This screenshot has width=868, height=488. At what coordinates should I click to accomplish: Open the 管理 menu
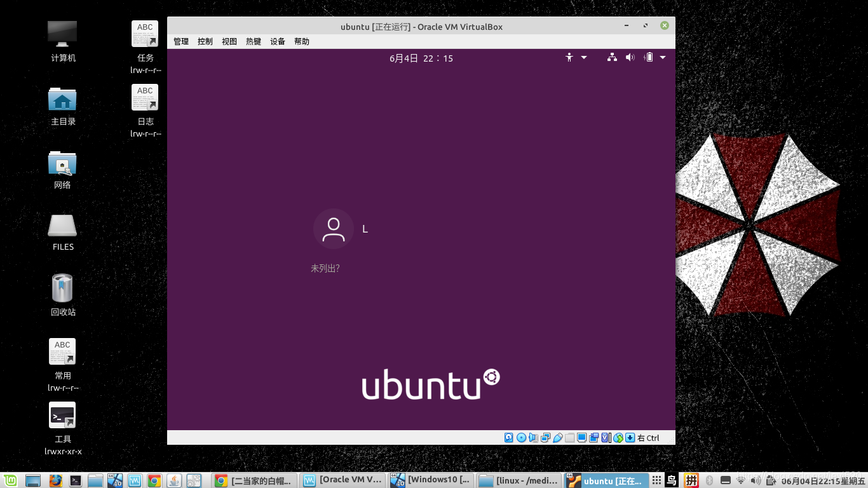pyautogui.click(x=181, y=41)
